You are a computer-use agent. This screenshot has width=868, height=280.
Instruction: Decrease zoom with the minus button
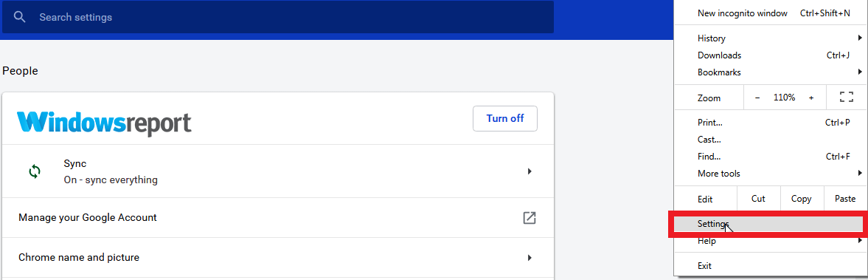coord(757,98)
